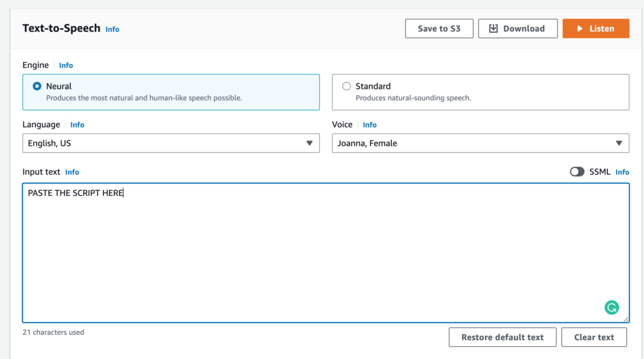The image size is (644, 359).
Task: Expand the Voice dropdown showing Joanna, Female
Action: [480, 143]
